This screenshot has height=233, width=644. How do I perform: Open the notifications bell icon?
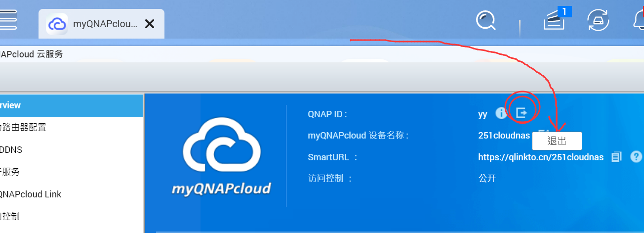point(638,21)
